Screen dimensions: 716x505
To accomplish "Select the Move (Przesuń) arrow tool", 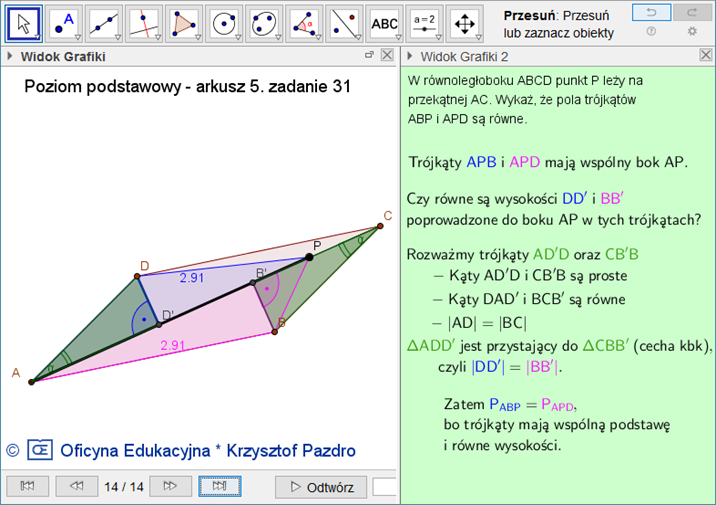I will click(23, 22).
